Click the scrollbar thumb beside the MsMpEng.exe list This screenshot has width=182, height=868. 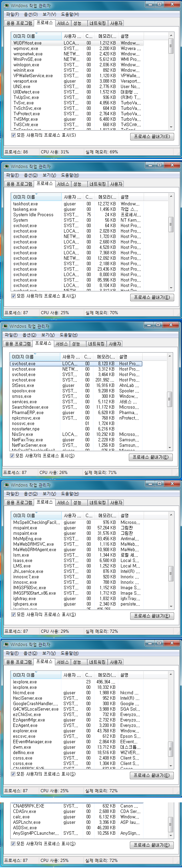(171, 573)
